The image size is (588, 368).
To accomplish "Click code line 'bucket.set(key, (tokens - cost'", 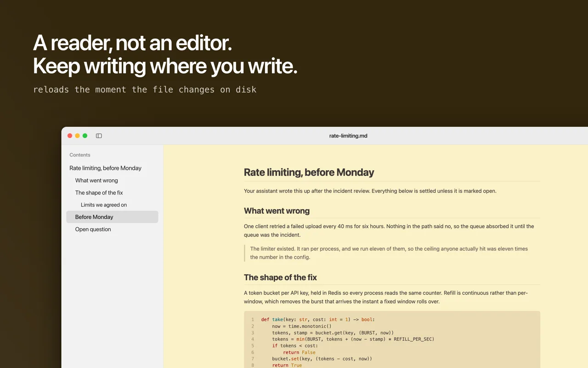I will pos(322,359).
